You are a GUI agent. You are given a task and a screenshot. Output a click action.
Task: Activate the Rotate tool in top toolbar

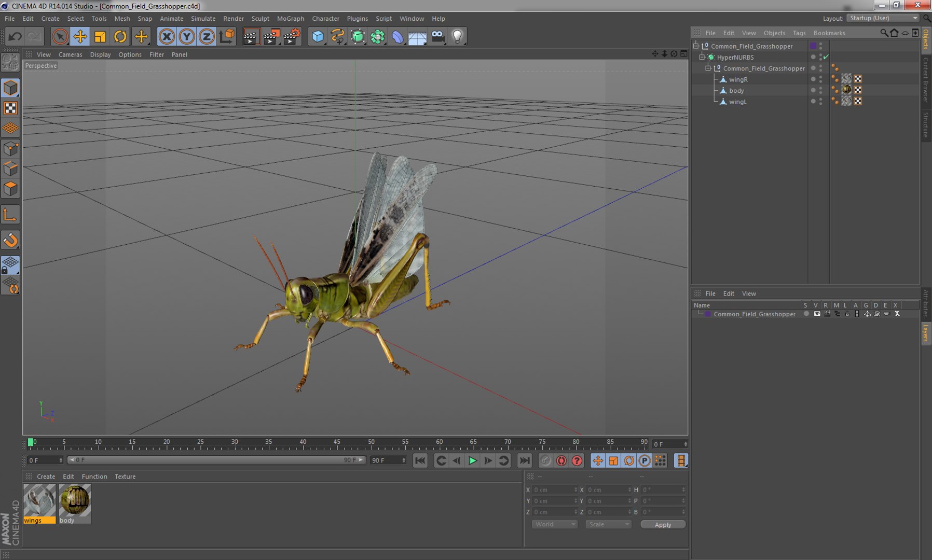point(120,36)
